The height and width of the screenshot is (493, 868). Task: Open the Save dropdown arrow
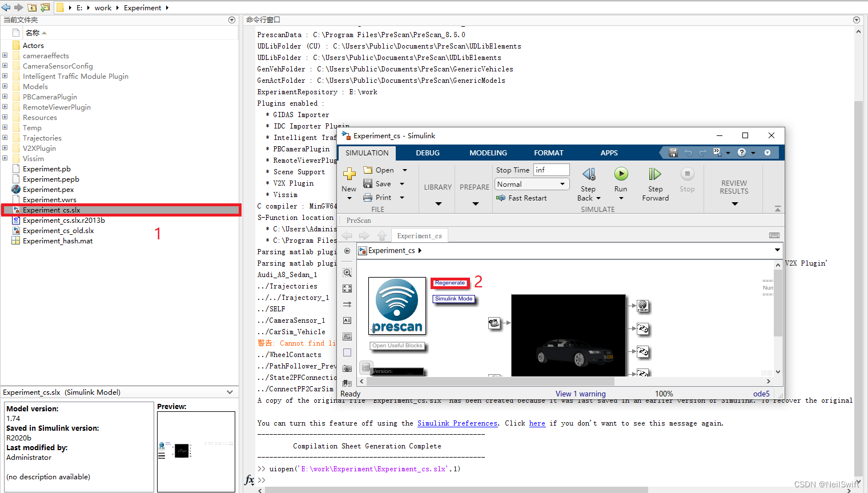pos(402,184)
